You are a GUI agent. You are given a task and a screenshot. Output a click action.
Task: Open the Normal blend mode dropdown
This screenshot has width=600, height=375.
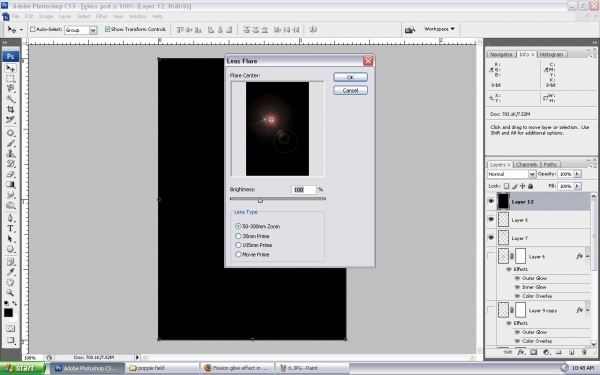pyautogui.click(x=532, y=174)
